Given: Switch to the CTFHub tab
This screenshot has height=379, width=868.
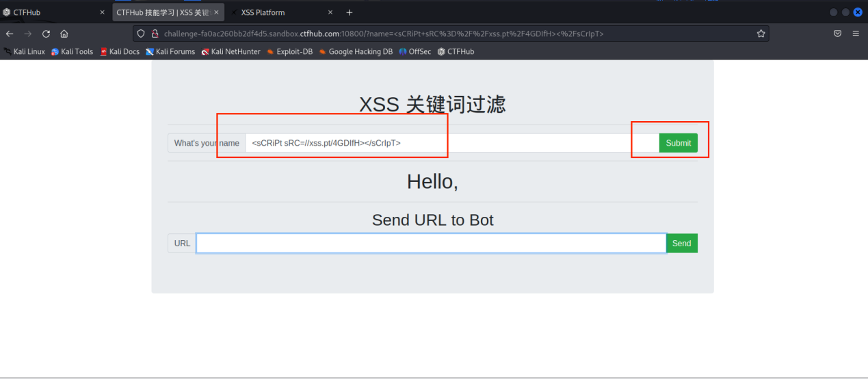Looking at the screenshot, I should [x=55, y=12].
